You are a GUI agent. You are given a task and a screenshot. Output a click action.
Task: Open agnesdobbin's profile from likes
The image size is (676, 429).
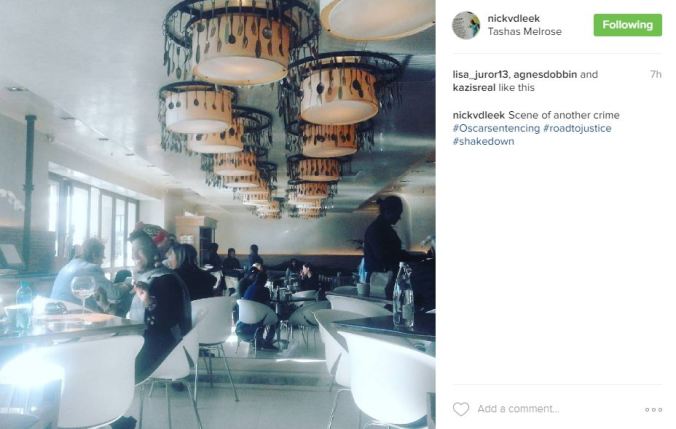[x=545, y=74]
